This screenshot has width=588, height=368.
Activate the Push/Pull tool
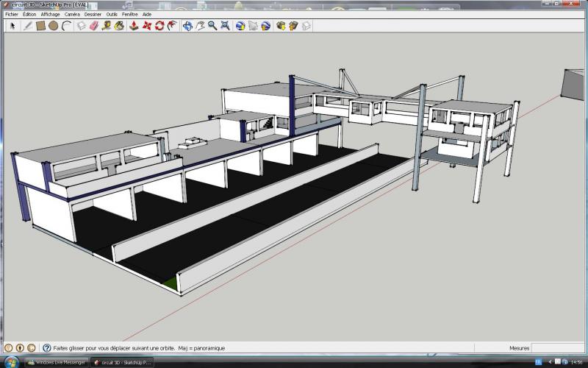tap(134, 26)
